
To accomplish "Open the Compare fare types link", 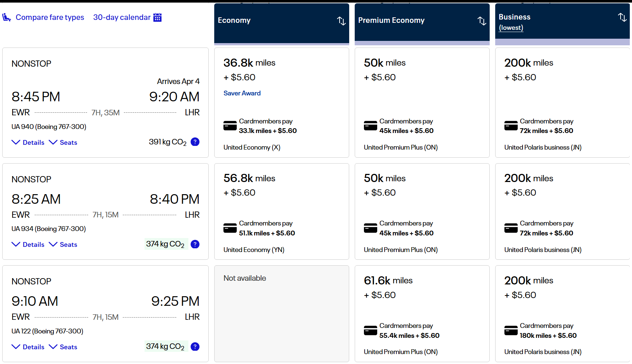I will (50, 17).
